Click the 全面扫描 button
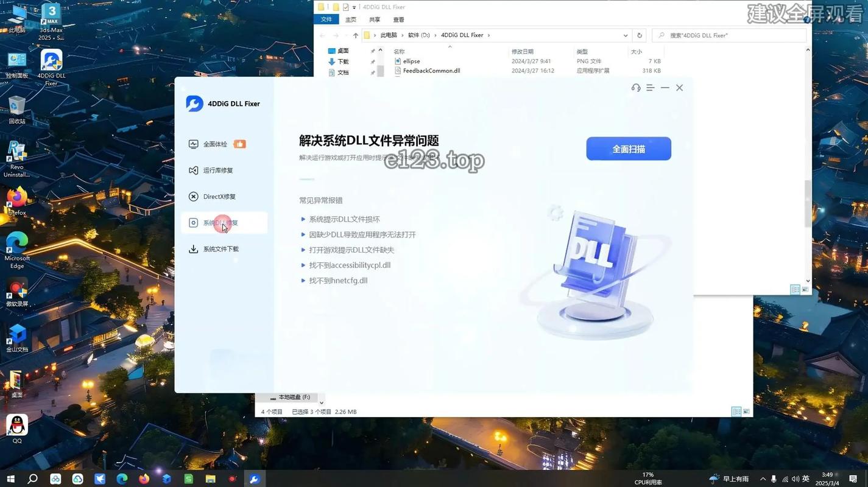The image size is (868, 487). 629,149
